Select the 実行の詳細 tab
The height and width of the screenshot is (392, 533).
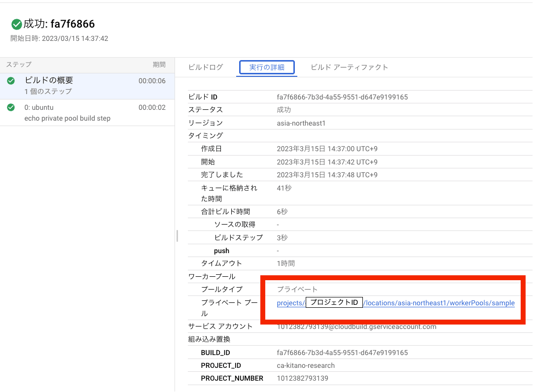pyautogui.click(x=267, y=67)
